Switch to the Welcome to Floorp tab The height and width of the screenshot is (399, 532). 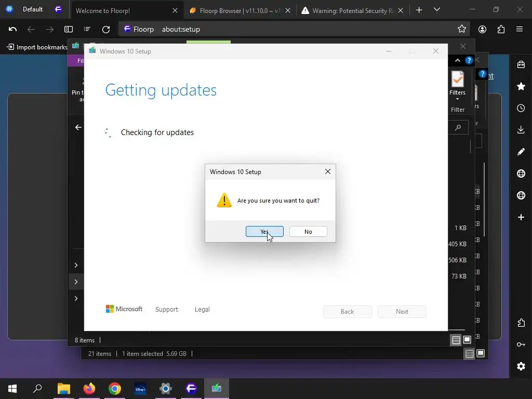coord(126,10)
